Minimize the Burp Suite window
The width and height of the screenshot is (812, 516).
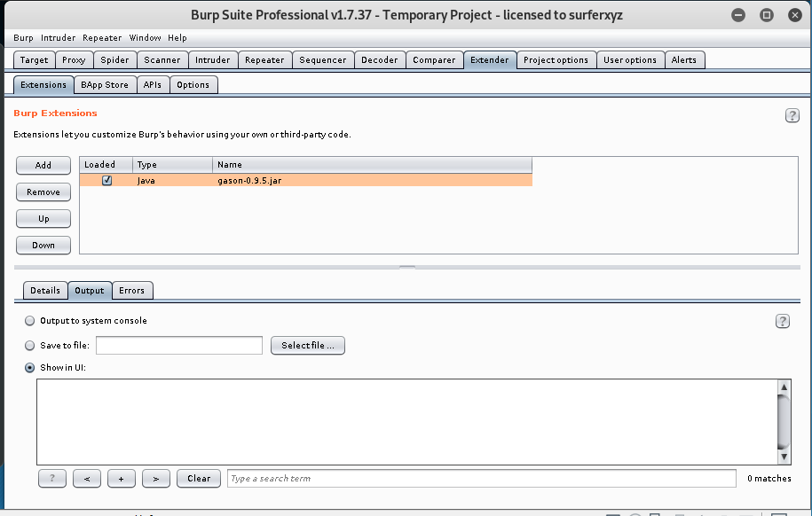coord(738,15)
